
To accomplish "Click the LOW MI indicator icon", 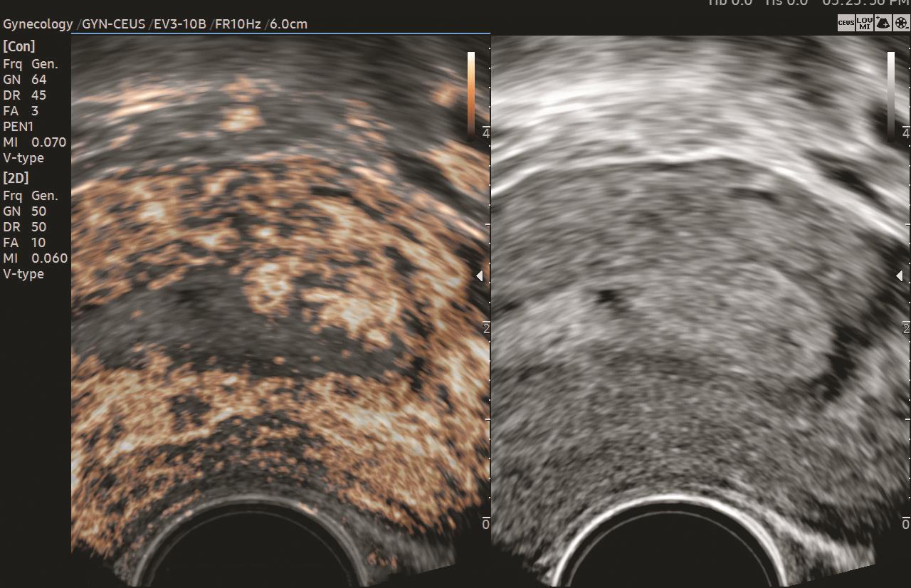I will coord(864,23).
